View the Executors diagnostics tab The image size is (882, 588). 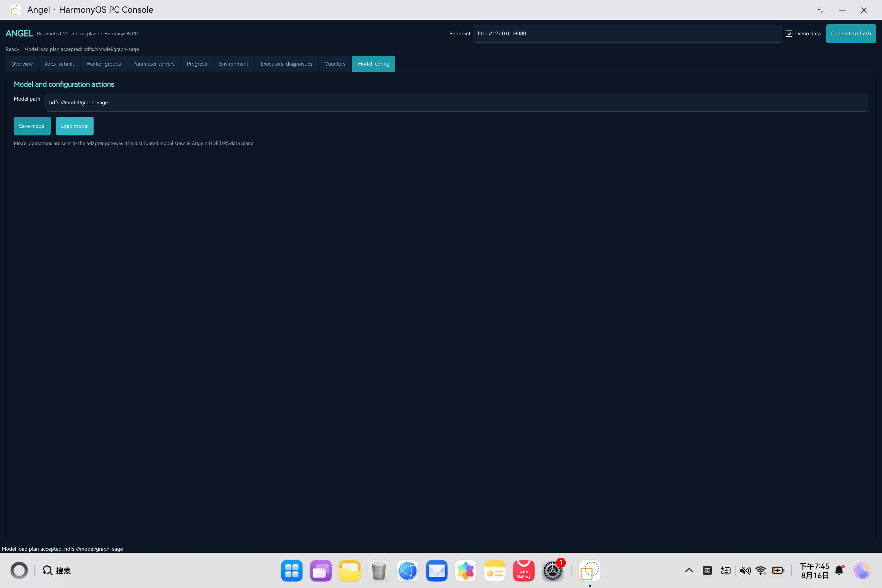click(x=286, y=64)
